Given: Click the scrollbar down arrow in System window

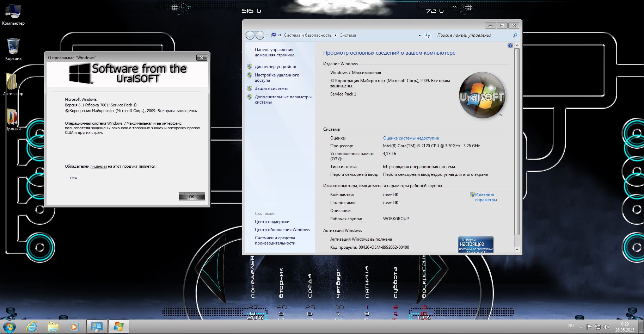Looking at the screenshot, I should coord(517,249).
